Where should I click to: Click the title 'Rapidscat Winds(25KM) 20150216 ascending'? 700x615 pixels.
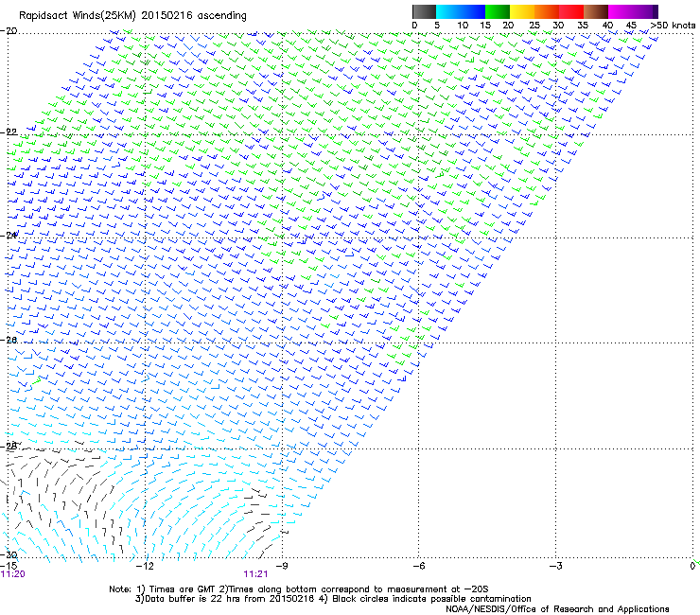pos(132,16)
